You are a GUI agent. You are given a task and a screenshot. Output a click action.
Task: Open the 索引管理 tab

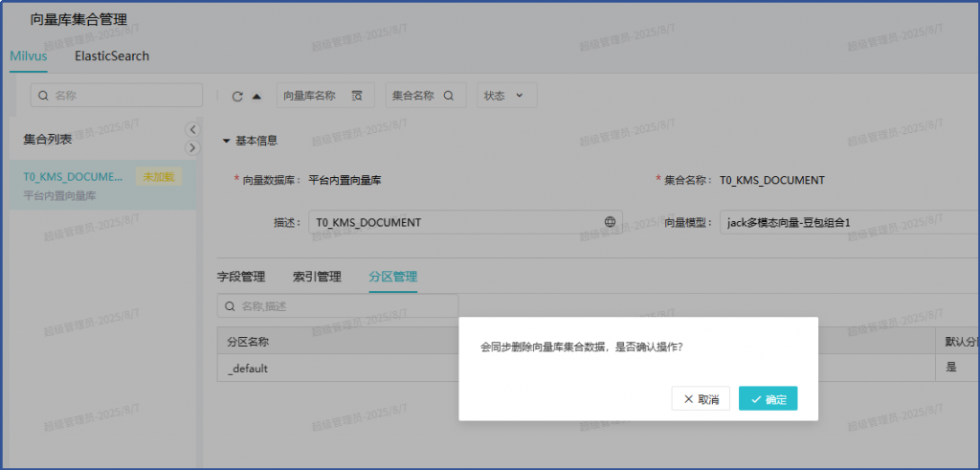click(317, 277)
